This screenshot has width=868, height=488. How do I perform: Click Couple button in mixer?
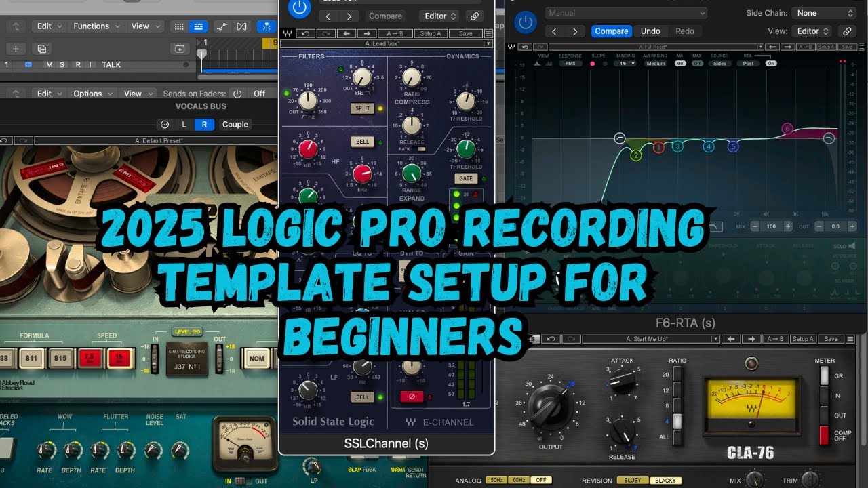pos(235,125)
